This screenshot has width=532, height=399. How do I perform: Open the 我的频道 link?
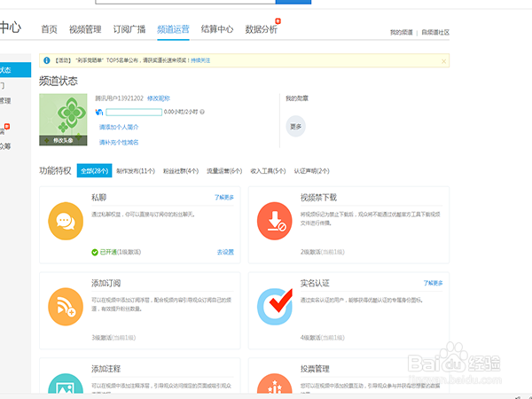402,33
